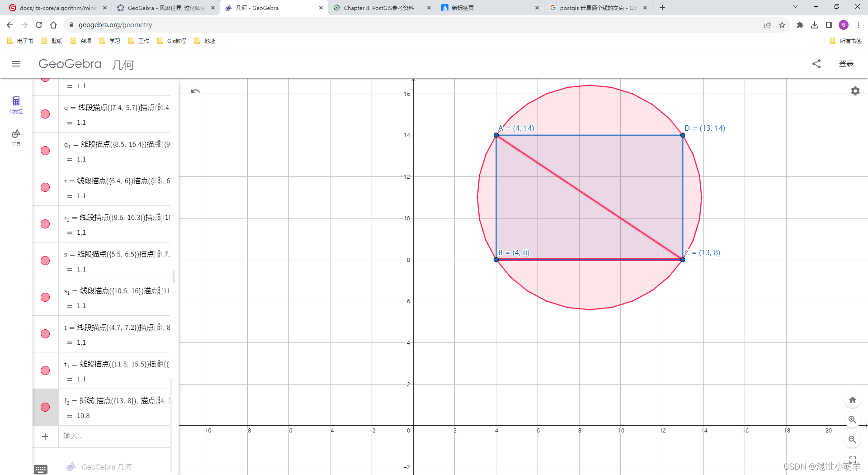Toggle visibility of polyline f2
Image resolution: width=868 pixels, height=475 pixels.
click(45, 407)
